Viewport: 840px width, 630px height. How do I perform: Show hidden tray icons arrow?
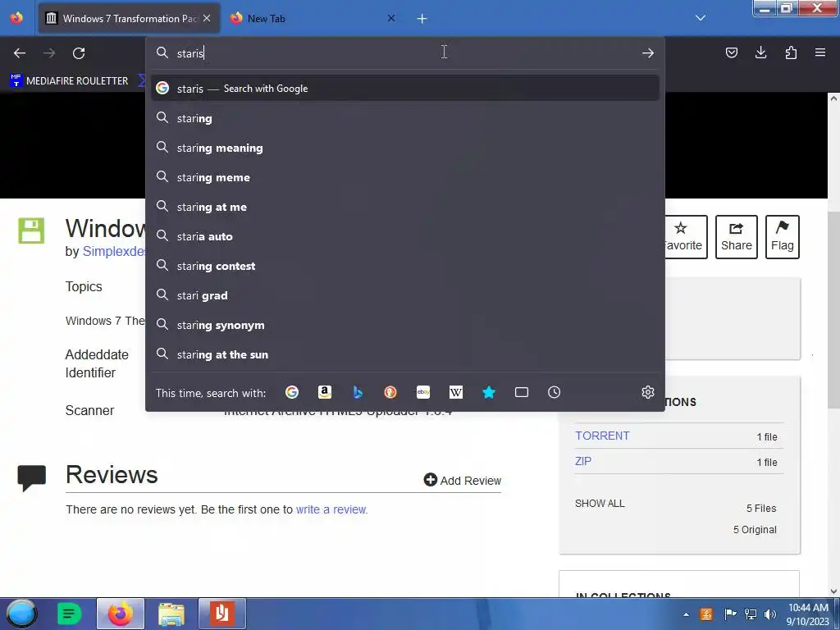687,614
